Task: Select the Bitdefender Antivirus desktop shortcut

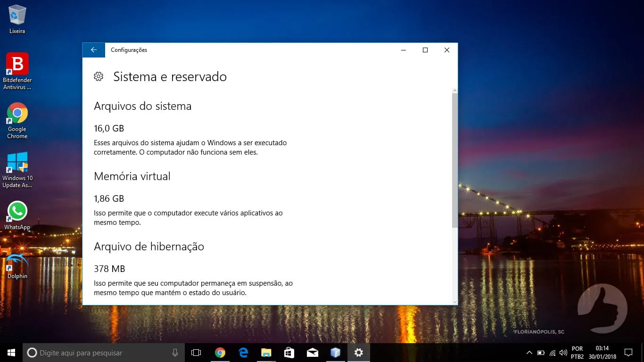Action: tap(17, 71)
